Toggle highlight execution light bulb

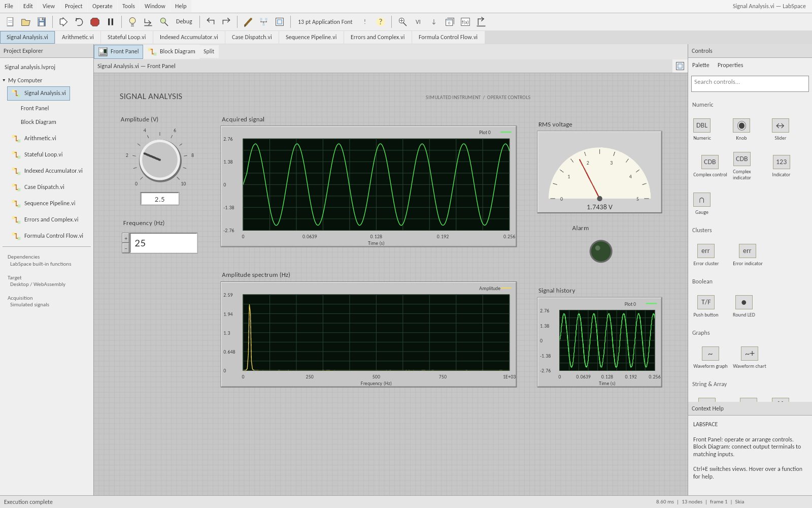(x=132, y=22)
